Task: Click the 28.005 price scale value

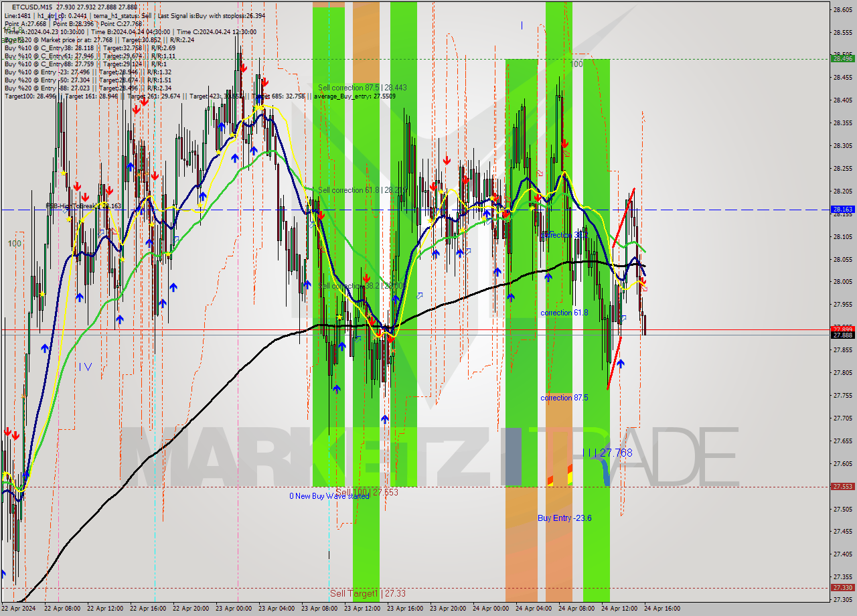Action: [x=842, y=282]
